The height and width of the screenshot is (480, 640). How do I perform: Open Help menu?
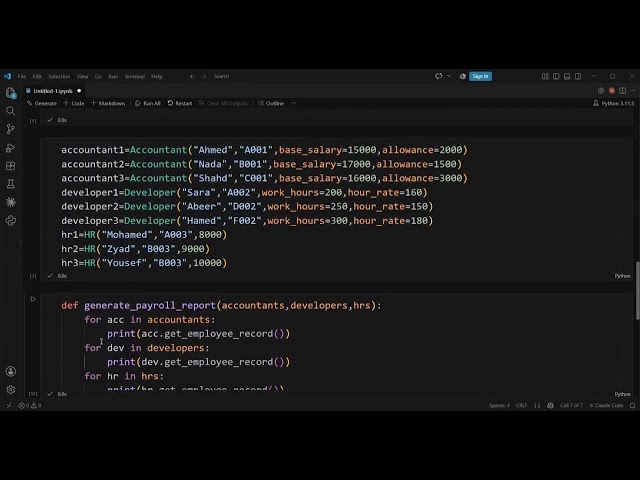[x=157, y=76]
